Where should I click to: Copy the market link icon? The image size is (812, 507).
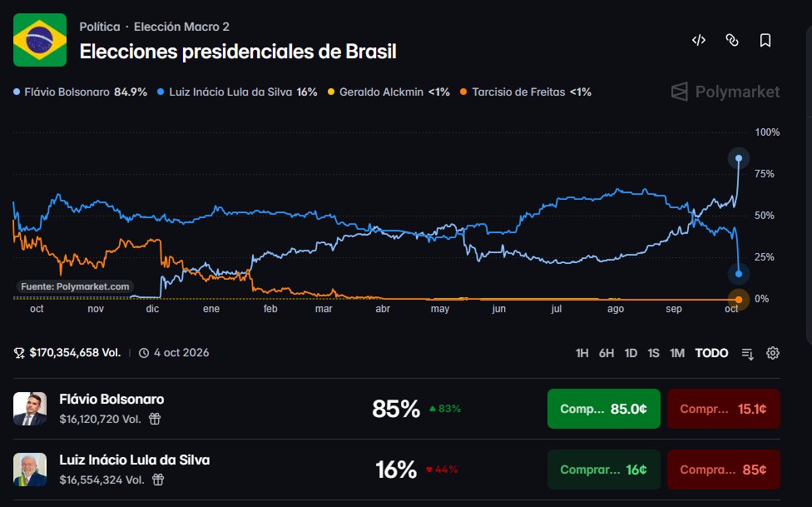pos(732,41)
